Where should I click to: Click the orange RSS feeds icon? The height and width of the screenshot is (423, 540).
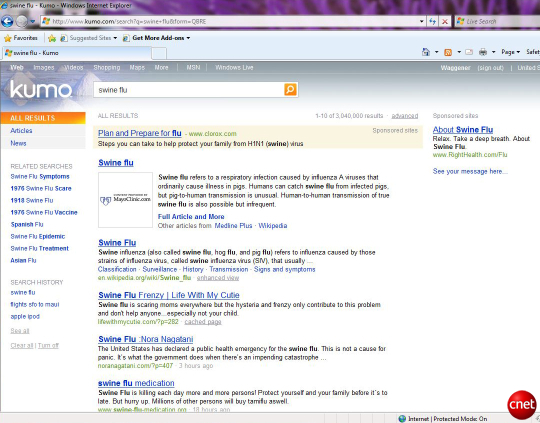point(448,52)
